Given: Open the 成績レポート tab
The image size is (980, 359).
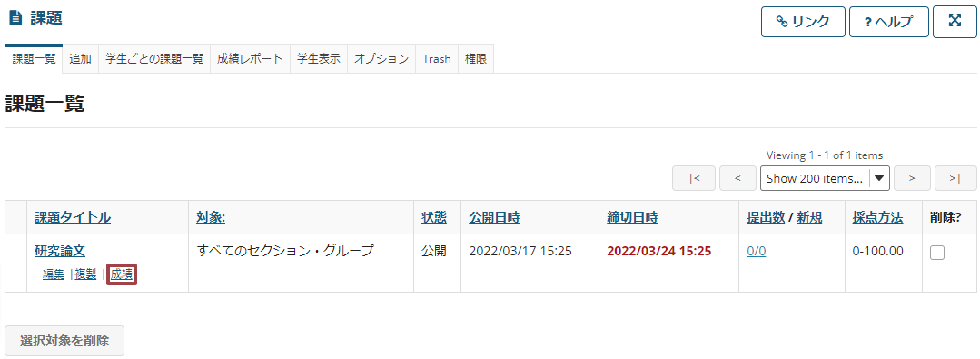Looking at the screenshot, I should click(x=250, y=59).
